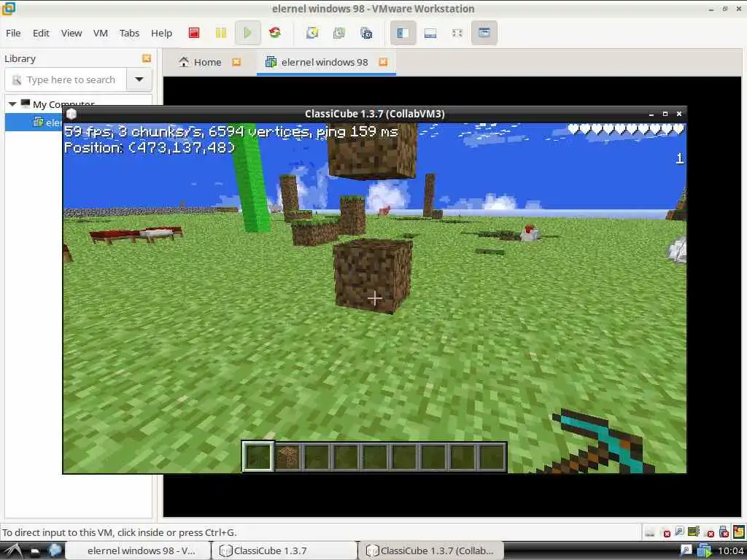This screenshot has height=560, width=747.
Task: Select the last hotbar slot
Action: 492,456
